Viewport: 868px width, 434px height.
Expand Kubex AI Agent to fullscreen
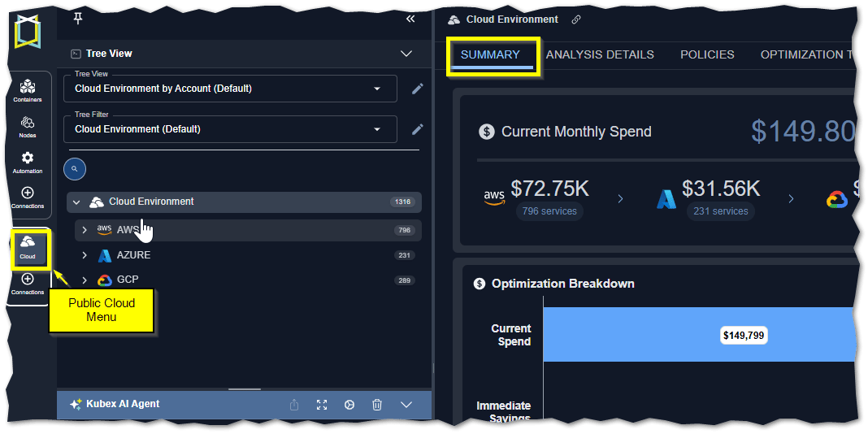pyautogui.click(x=322, y=405)
